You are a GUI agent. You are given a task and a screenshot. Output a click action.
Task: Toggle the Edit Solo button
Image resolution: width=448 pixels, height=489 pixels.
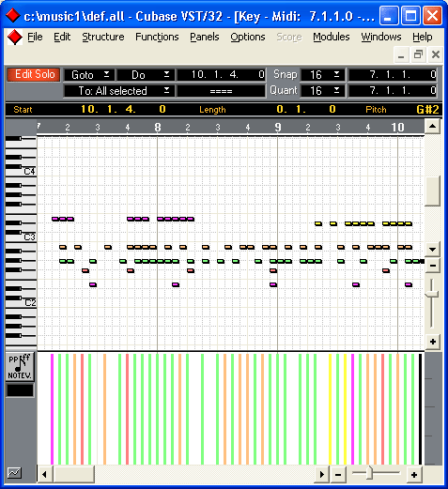pyautogui.click(x=34, y=75)
